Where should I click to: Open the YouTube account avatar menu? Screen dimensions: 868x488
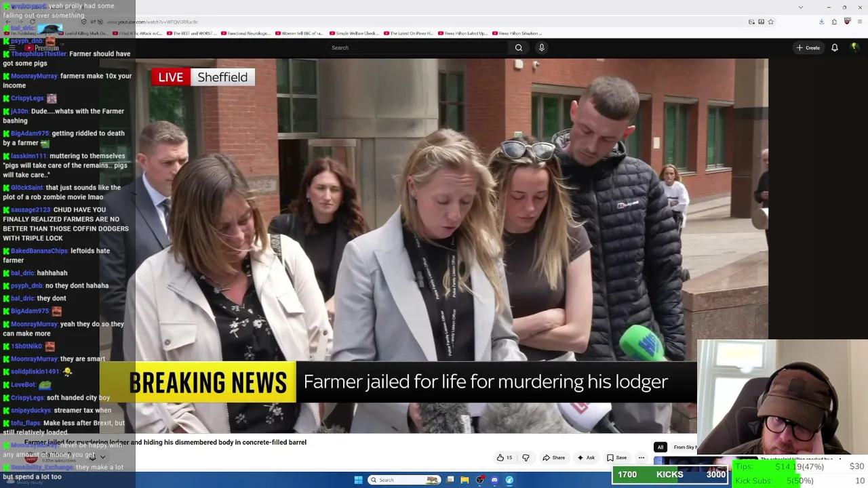[x=854, y=47]
